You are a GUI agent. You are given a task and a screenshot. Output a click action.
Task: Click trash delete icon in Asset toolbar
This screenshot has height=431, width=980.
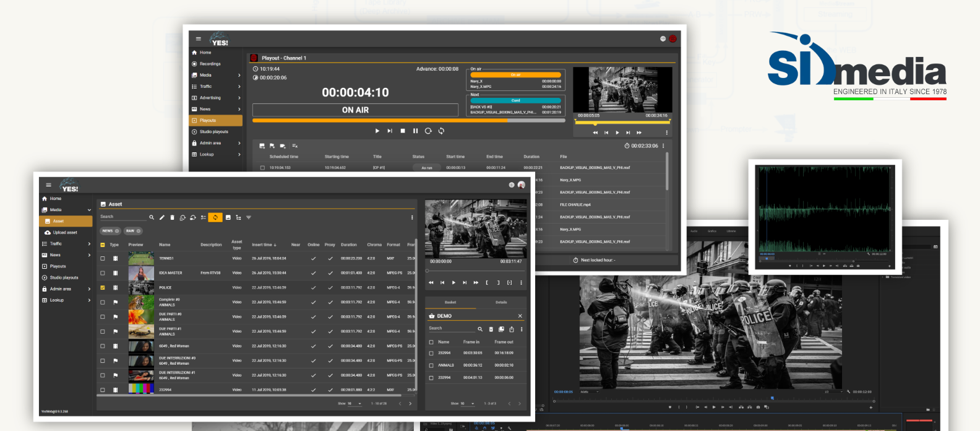(172, 217)
